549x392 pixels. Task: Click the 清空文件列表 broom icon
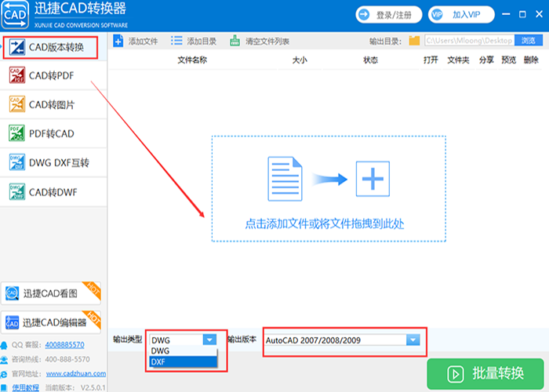235,41
